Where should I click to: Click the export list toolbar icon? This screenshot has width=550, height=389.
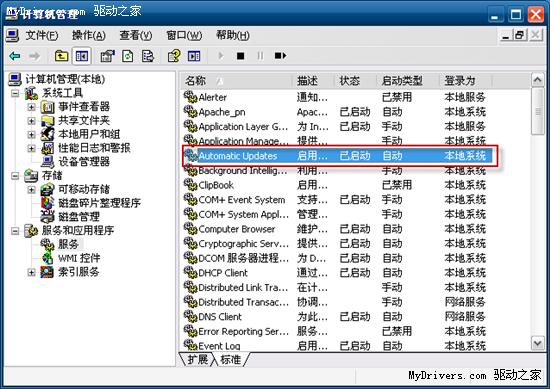coord(148,56)
